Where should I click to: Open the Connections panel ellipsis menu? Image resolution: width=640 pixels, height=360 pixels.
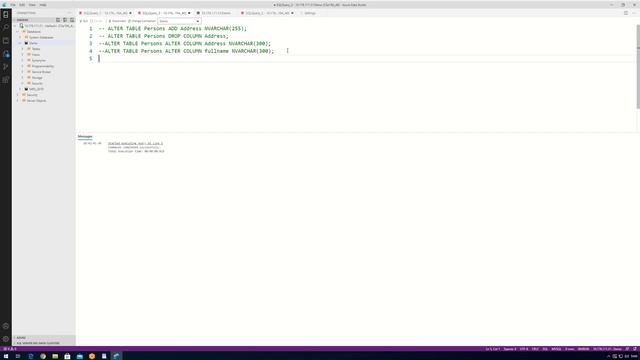pyautogui.click(x=69, y=13)
